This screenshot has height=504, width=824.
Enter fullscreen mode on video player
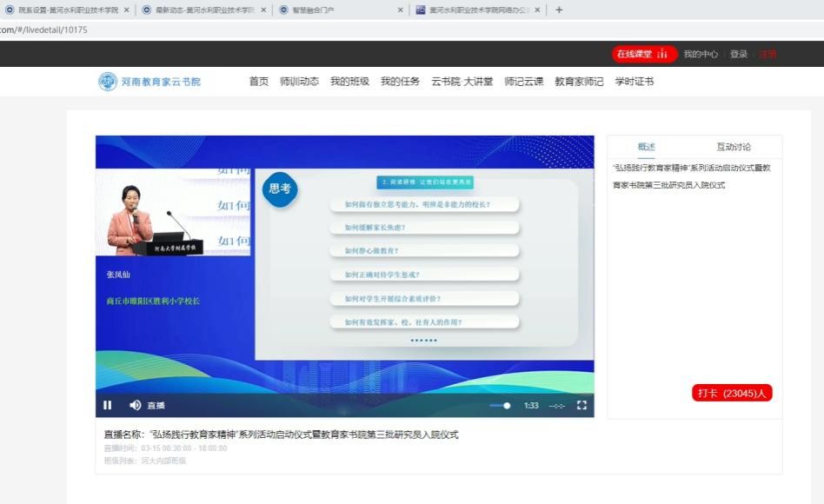pyautogui.click(x=582, y=405)
